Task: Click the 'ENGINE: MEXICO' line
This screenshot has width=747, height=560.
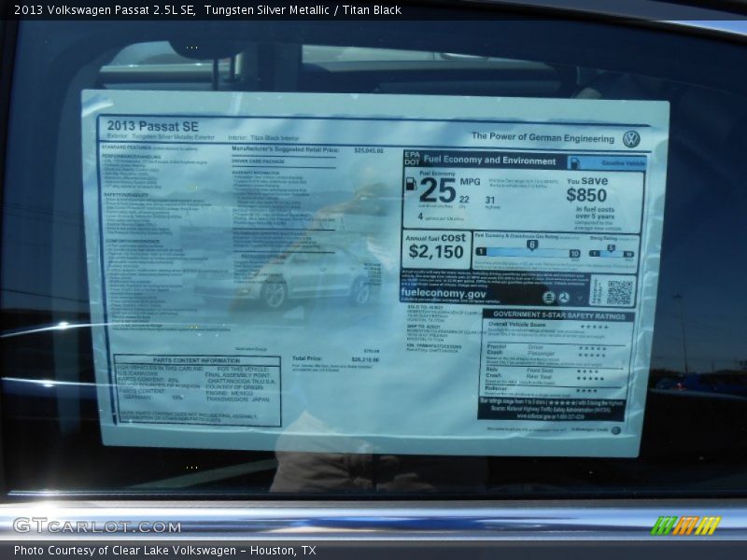Action: coord(229,393)
